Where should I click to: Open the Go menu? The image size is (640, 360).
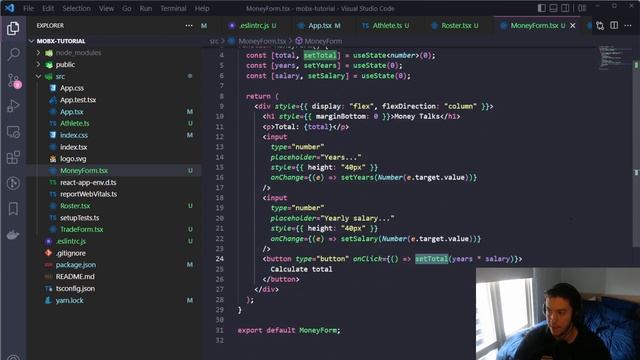(127, 8)
